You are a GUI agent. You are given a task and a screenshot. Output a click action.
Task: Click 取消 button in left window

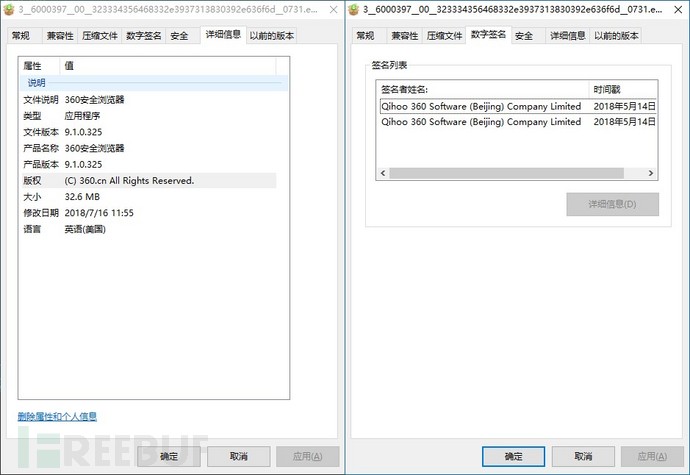[239, 457]
